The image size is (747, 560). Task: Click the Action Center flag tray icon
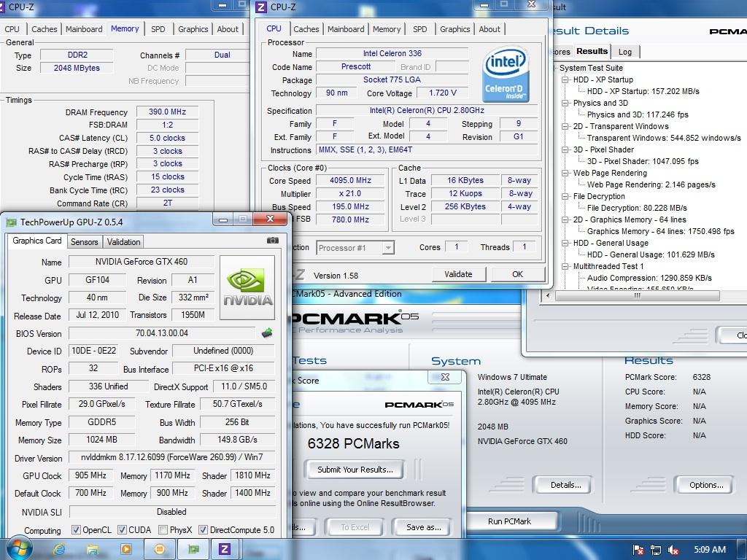point(638,550)
